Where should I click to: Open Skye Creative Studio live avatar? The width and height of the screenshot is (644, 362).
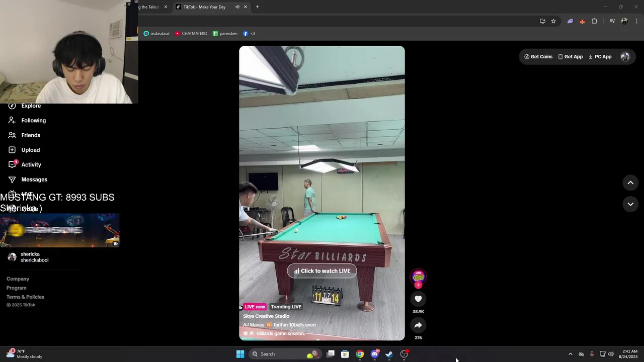418,276
